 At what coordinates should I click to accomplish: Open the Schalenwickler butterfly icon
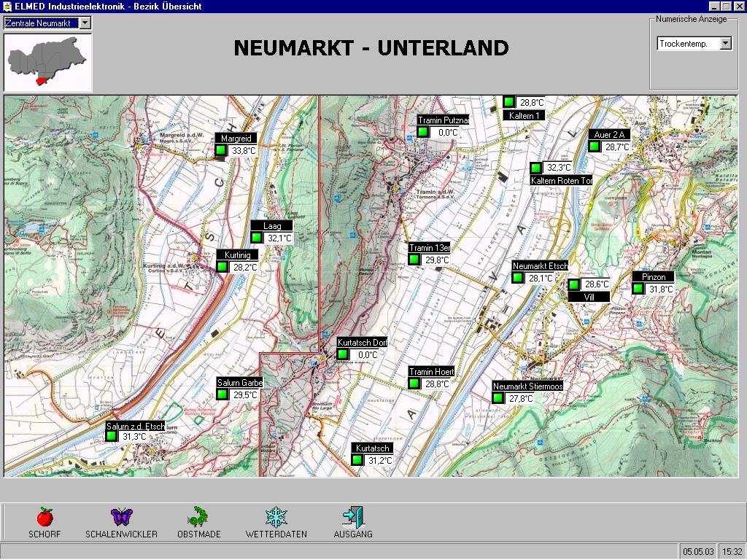pyautogui.click(x=121, y=517)
